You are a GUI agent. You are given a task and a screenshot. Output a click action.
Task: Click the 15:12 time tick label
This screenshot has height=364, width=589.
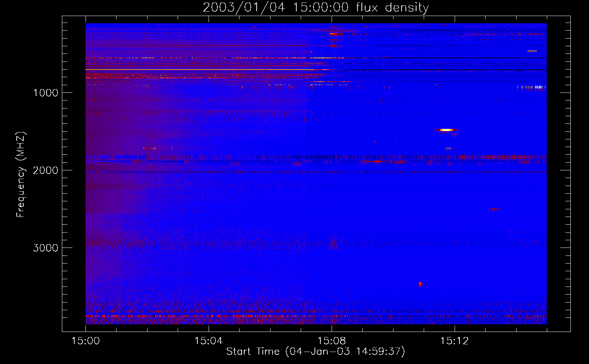point(454,341)
